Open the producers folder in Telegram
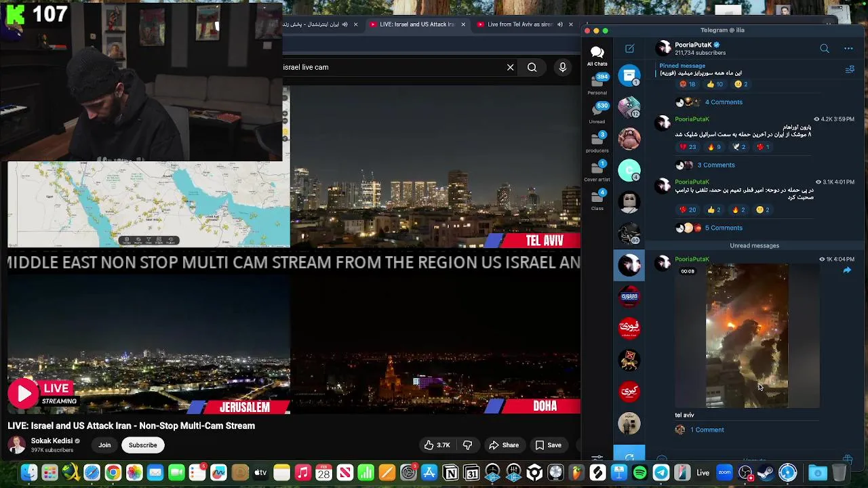The width and height of the screenshot is (868, 488). [597, 142]
